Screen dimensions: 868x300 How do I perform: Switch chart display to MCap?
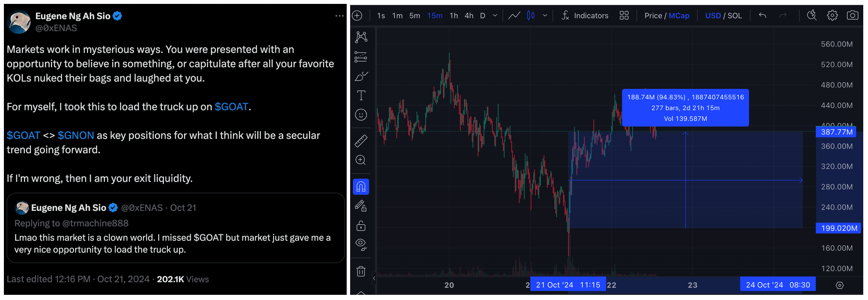tap(679, 16)
